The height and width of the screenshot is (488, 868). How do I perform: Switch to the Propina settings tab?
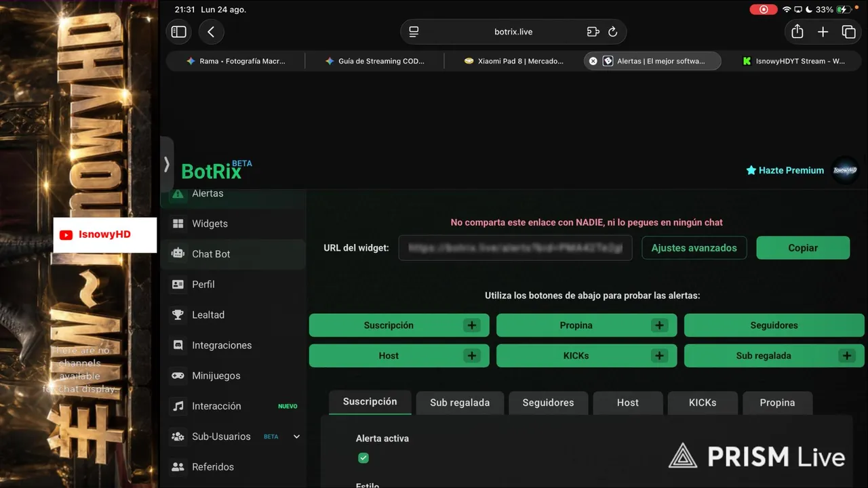[777, 403]
